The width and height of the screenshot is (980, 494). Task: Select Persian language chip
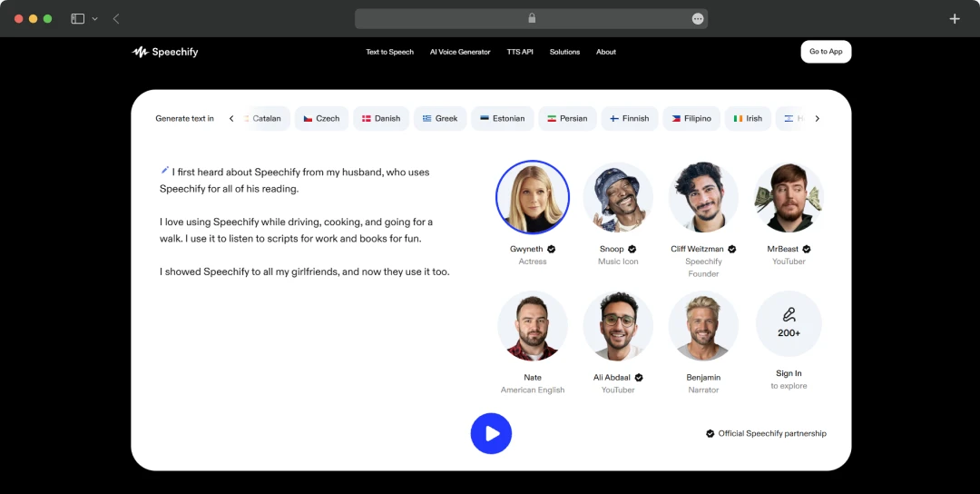tap(567, 119)
